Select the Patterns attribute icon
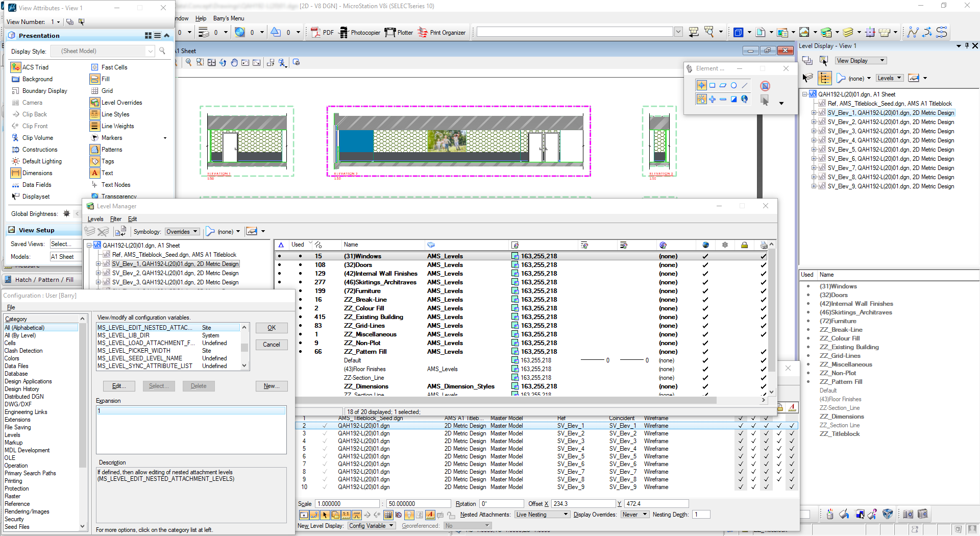Screen dimensions: 980x536 (94, 150)
